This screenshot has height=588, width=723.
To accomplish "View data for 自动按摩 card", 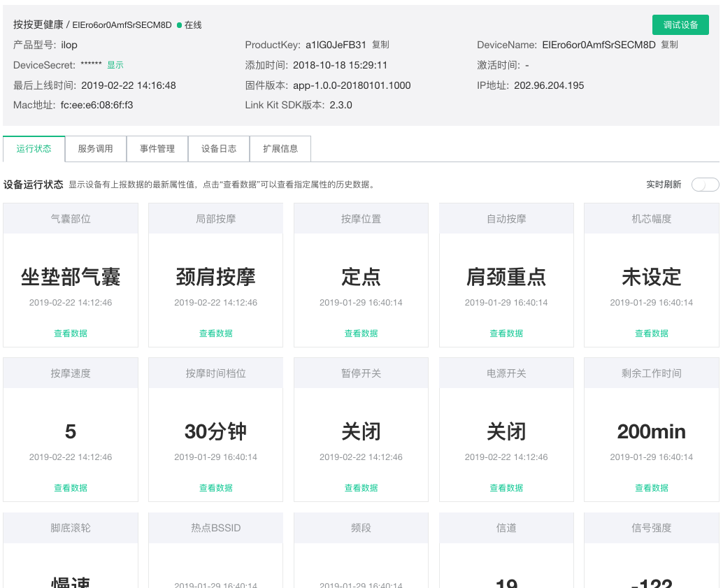I will pos(506,334).
